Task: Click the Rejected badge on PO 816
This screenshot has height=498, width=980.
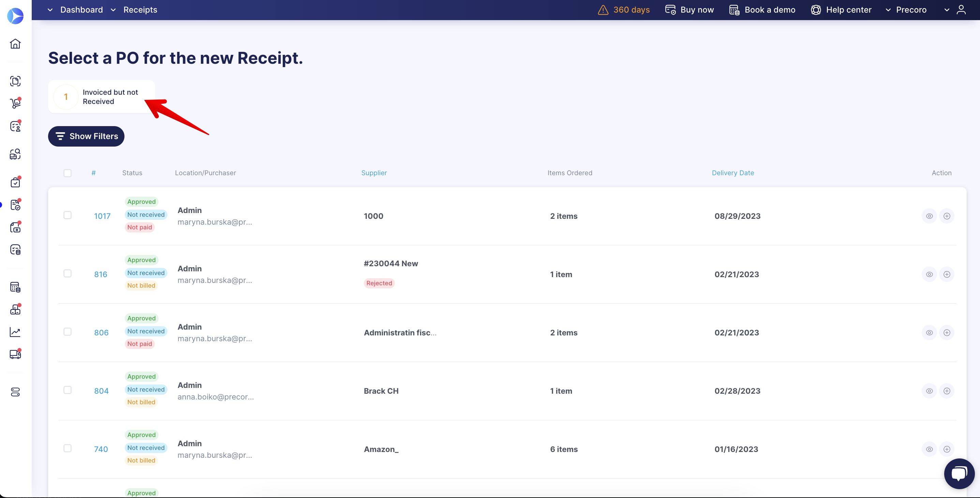Action: (379, 283)
